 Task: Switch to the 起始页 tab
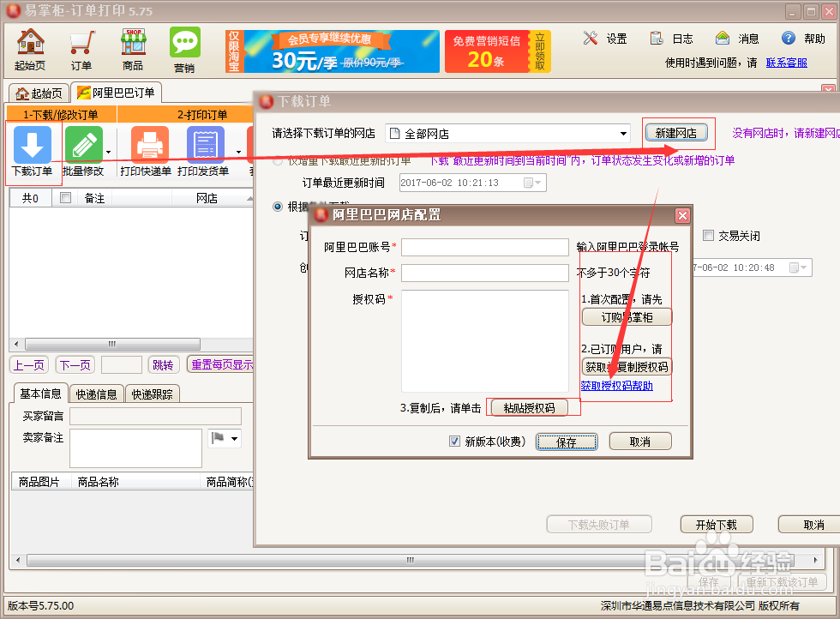tap(39, 93)
